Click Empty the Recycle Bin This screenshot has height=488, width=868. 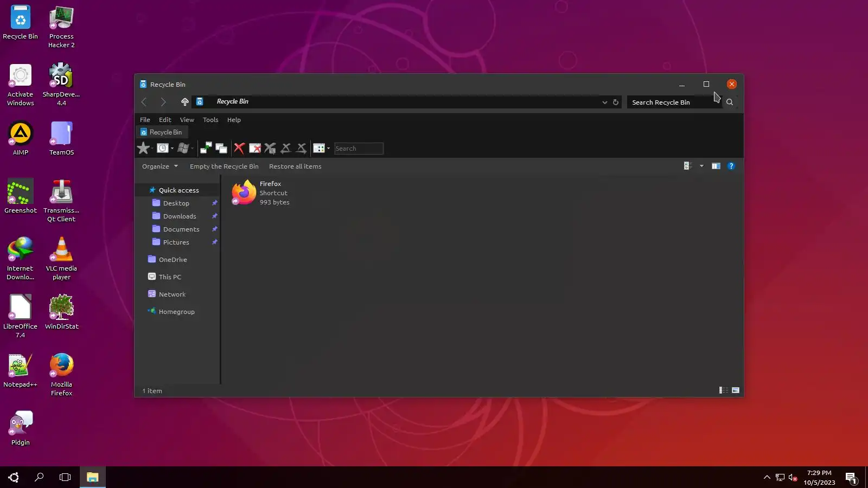(x=224, y=166)
